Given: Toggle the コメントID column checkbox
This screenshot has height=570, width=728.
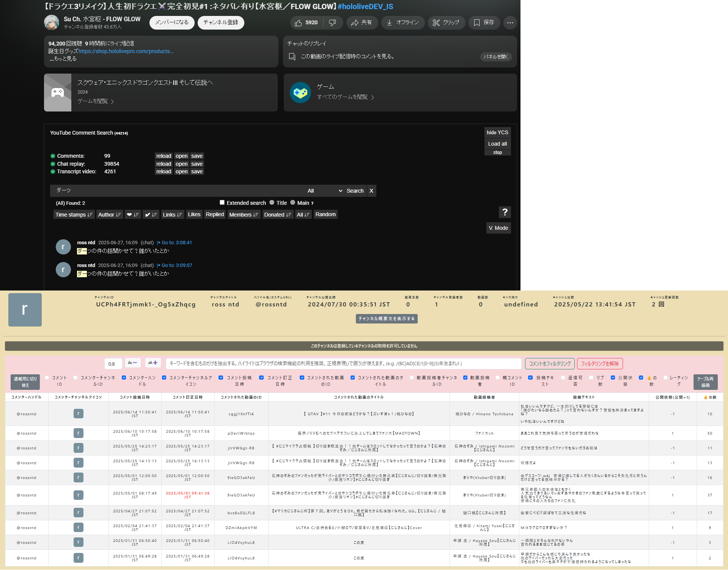Looking at the screenshot, I should [47, 378].
